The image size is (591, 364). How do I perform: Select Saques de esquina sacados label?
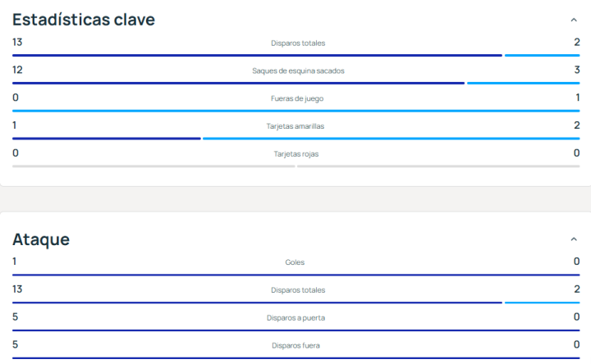(298, 71)
